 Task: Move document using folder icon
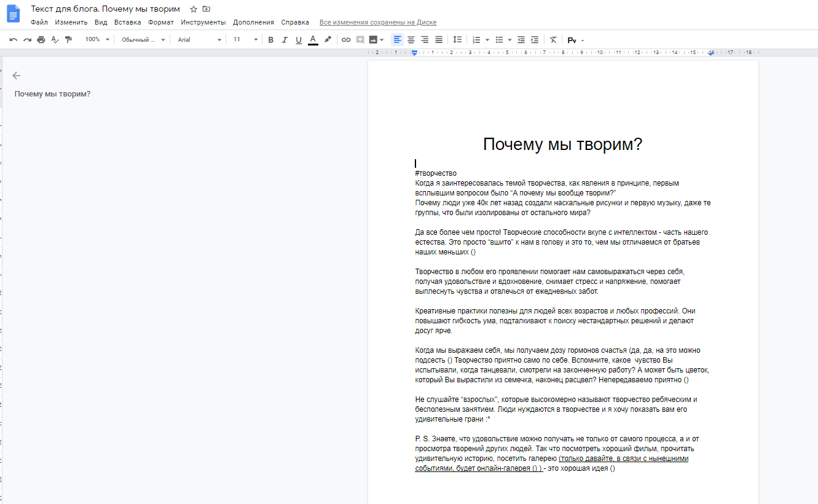coord(206,9)
